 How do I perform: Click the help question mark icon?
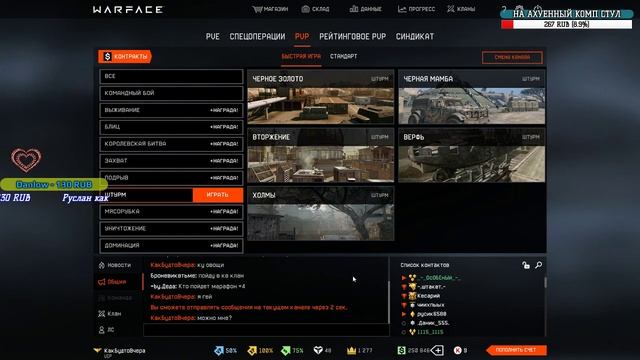pos(504,9)
